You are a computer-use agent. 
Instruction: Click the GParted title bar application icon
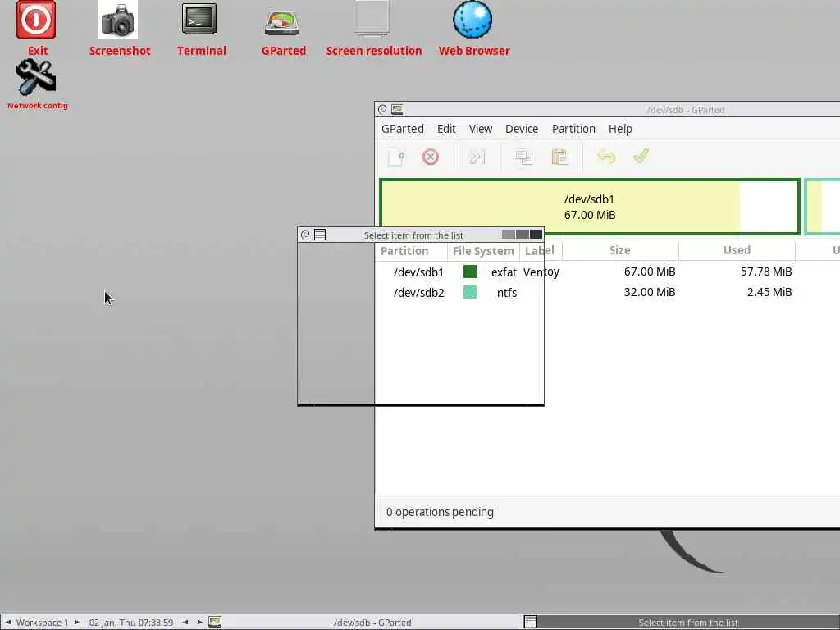[397, 109]
